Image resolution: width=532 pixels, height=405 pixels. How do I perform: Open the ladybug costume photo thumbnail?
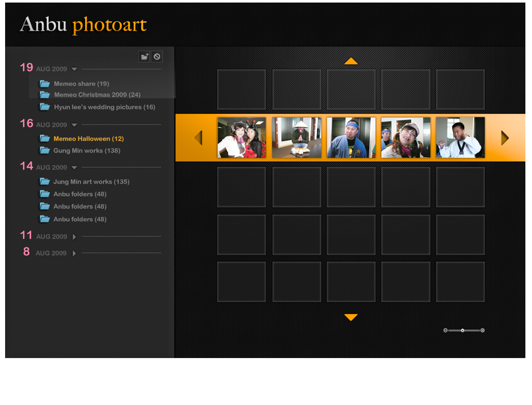click(x=242, y=138)
